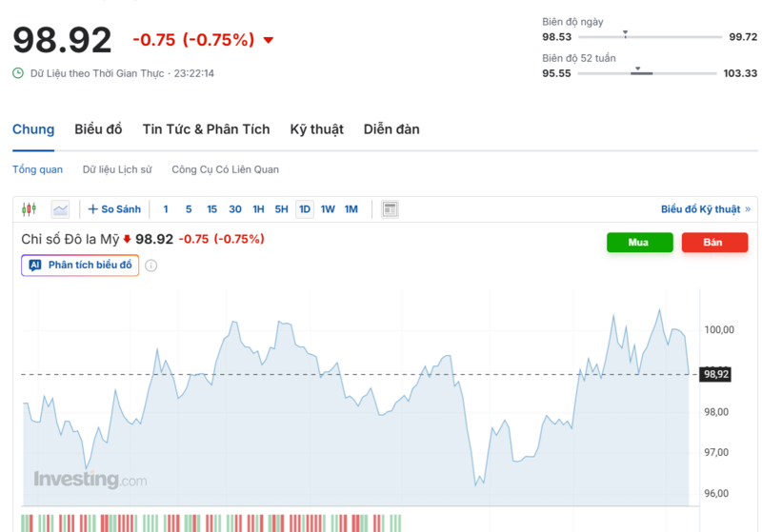Select the 30 minute interval

235,209
